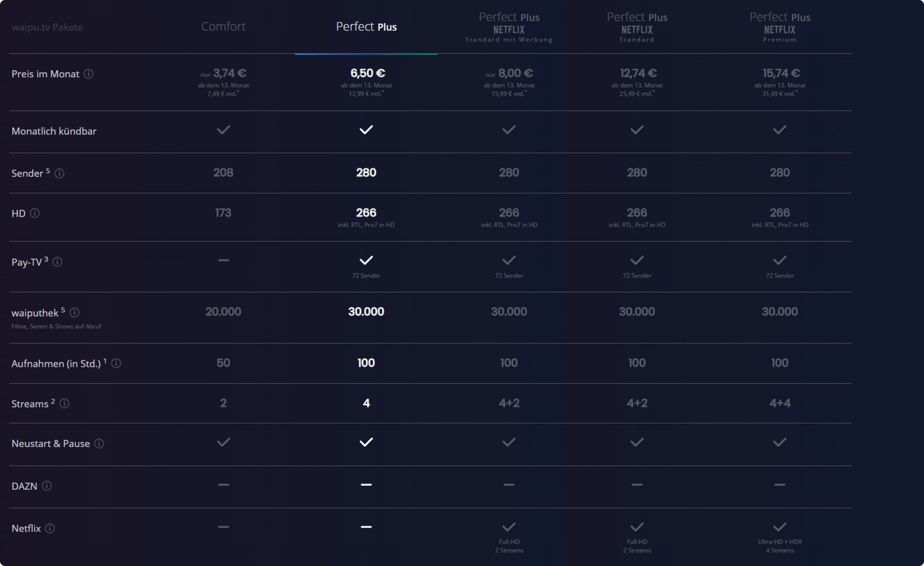Switch to Perfect Plus Netflix Standard package

(x=637, y=28)
